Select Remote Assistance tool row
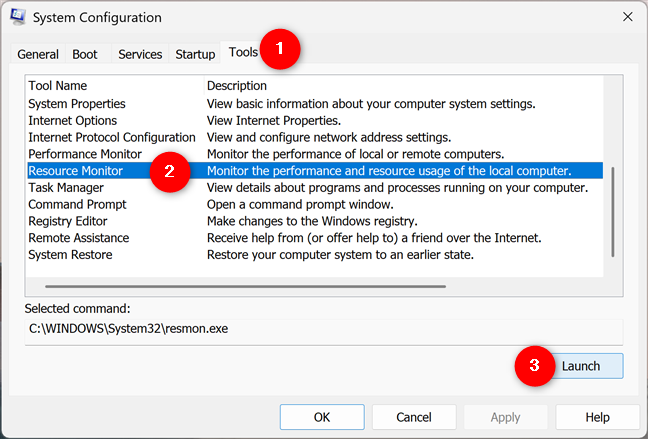This screenshot has height=439, width=648. [315, 238]
